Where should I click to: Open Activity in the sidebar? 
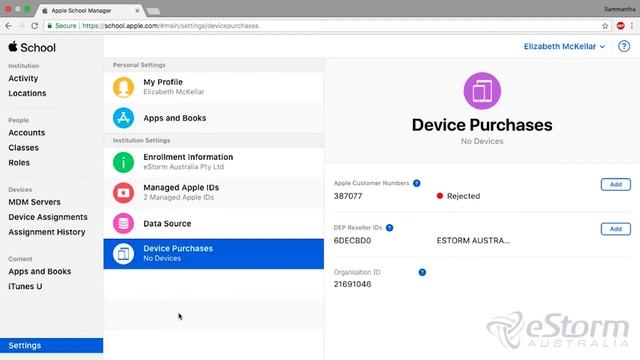[23, 78]
